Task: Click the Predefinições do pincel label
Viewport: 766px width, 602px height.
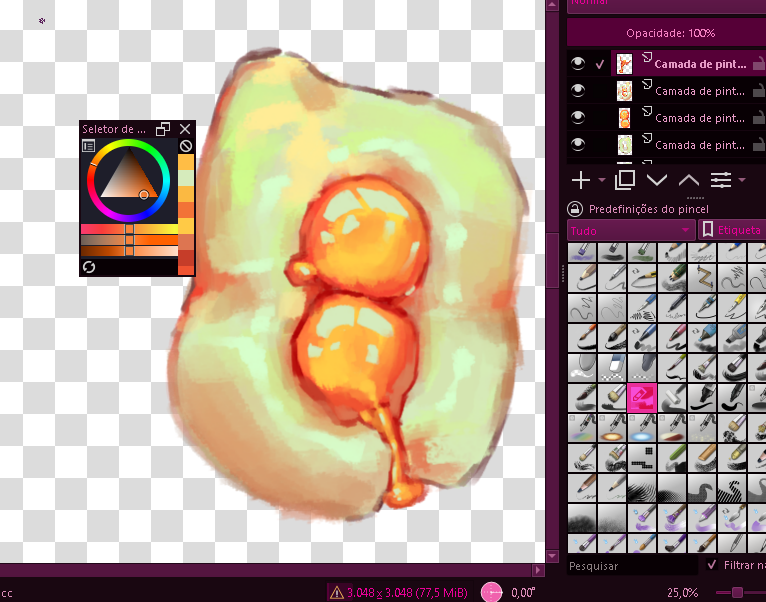Action: 649,209
